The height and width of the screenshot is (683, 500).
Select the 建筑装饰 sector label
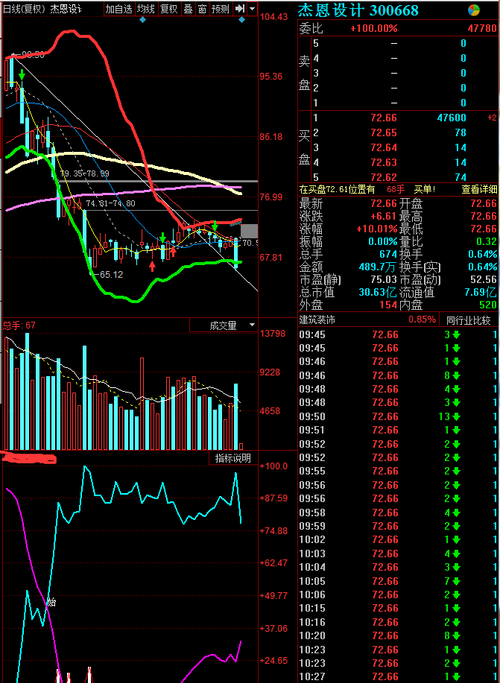tap(317, 320)
